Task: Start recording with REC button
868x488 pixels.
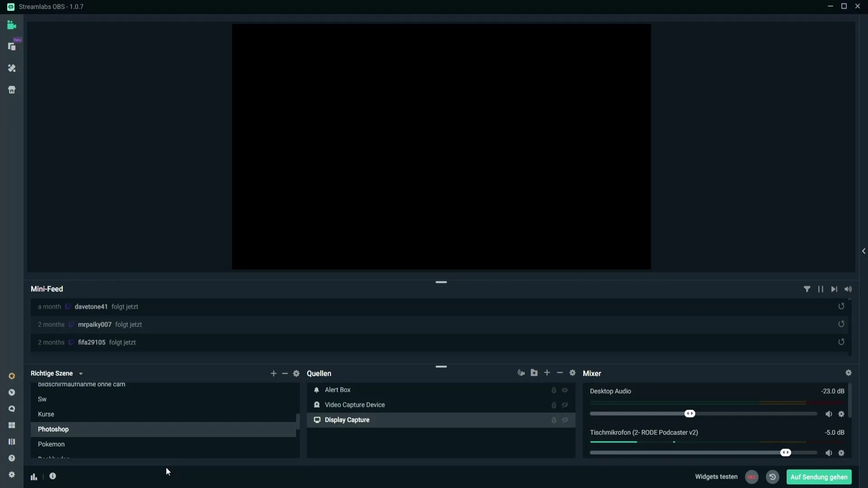Action: tap(752, 477)
